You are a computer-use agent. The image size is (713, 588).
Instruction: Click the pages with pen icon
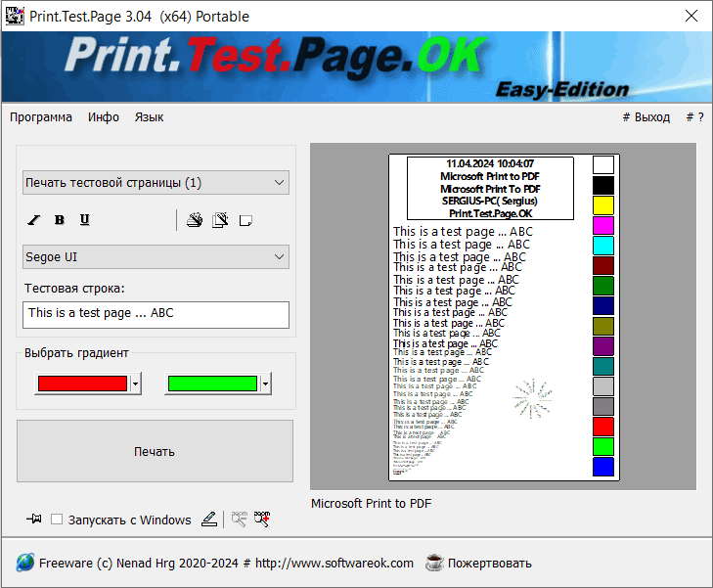pyautogui.click(x=220, y=220)
